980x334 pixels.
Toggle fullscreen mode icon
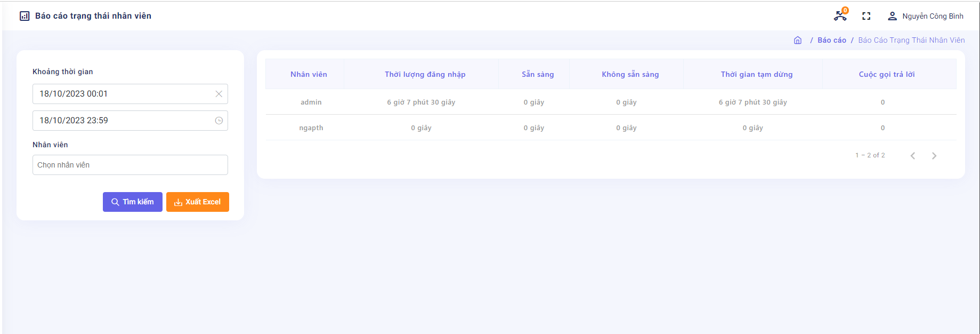(x=866, y=16)
